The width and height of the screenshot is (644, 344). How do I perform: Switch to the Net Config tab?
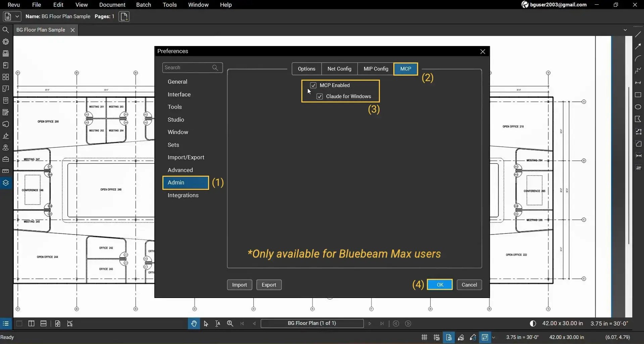click(x=339, y=69)
